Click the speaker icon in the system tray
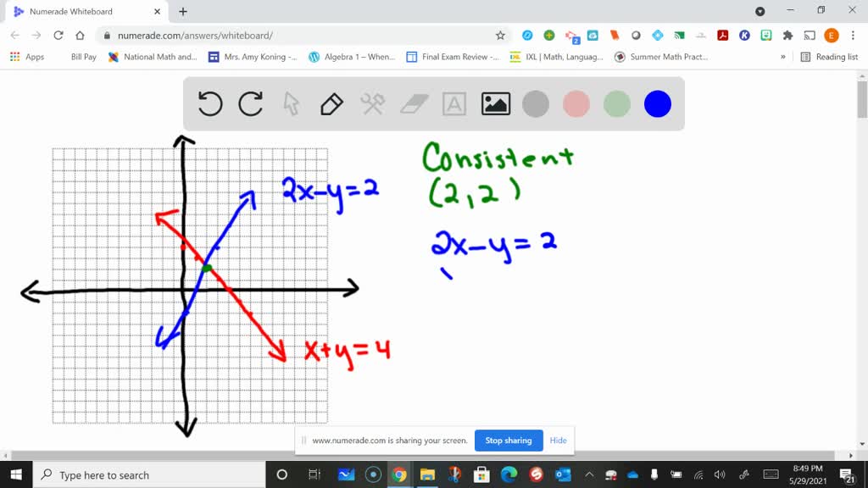This screenshot has width=868, height=488. tap(720, 474)
